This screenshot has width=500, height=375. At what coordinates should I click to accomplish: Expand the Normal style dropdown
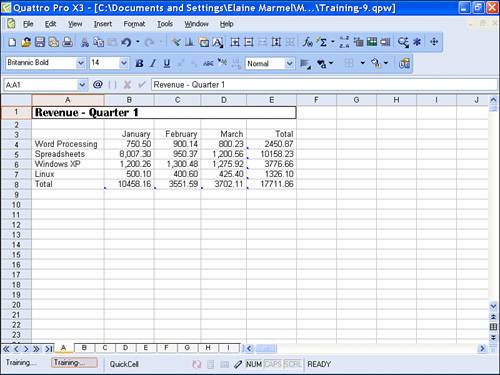pyautogui.click(x=289, y=63)
